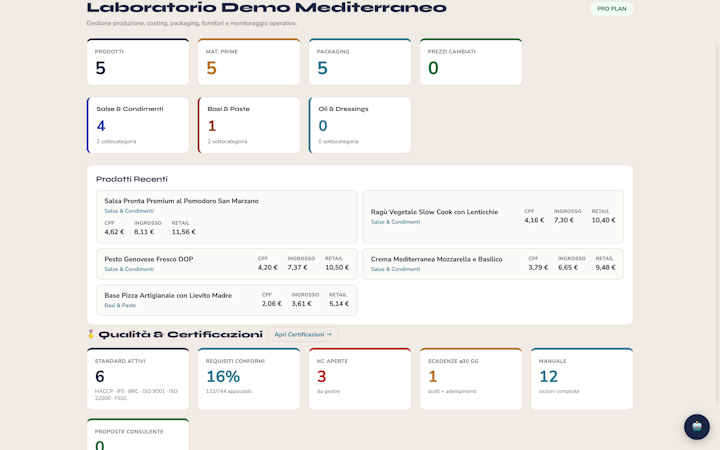Select the Salse & Condimenti category card
Screen dimensions: 720x450
click(138, 125)
